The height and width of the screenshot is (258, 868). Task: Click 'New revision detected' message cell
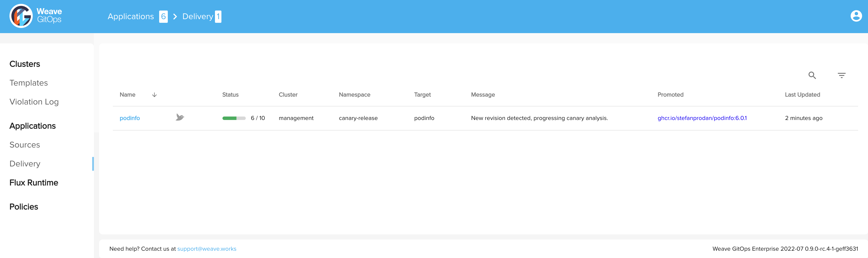[540, 118]
